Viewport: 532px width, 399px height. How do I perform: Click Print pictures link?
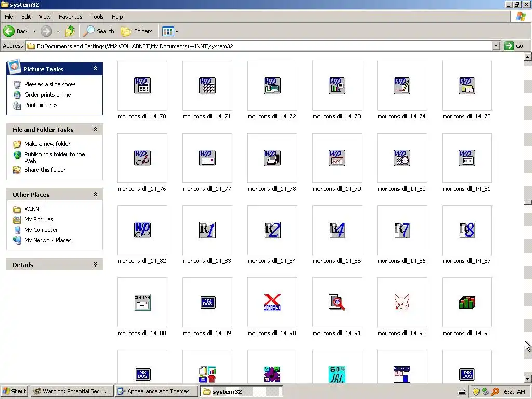click(41, 105)
